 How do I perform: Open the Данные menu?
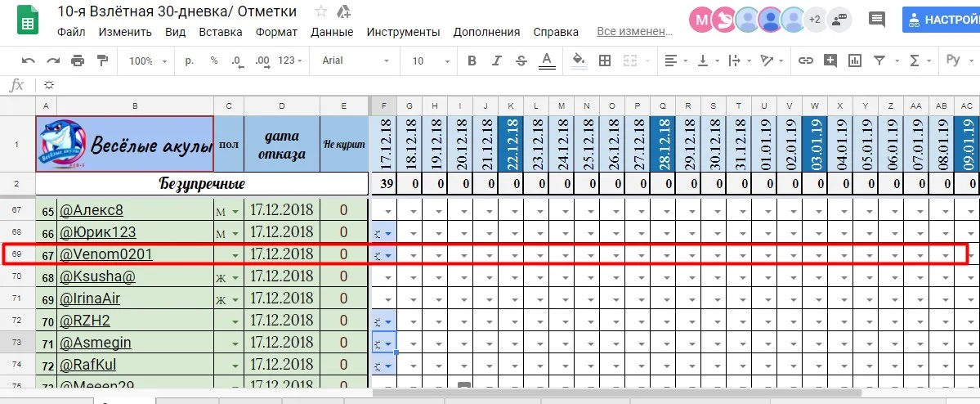pyautogui.click(x=332, y=32)
